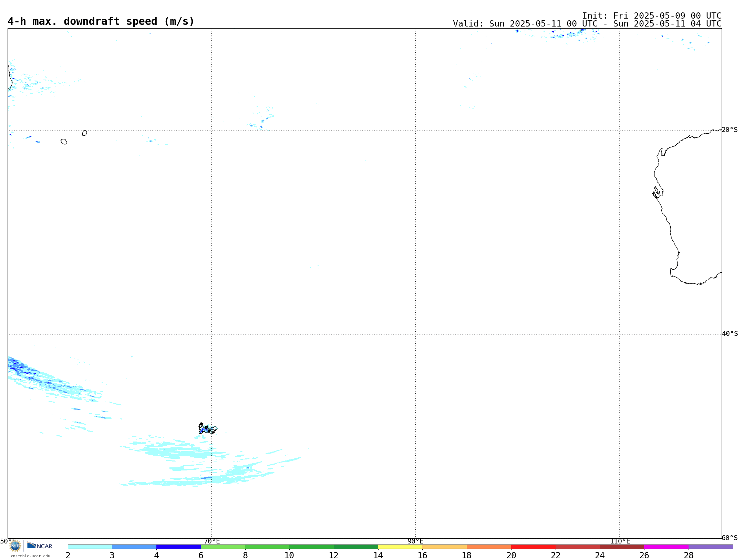Image resolution: width=744 pixels, height=560 pixels.
Task: Click the yellow 14-16 colorbar swatch
Action: tap(400, 547)
